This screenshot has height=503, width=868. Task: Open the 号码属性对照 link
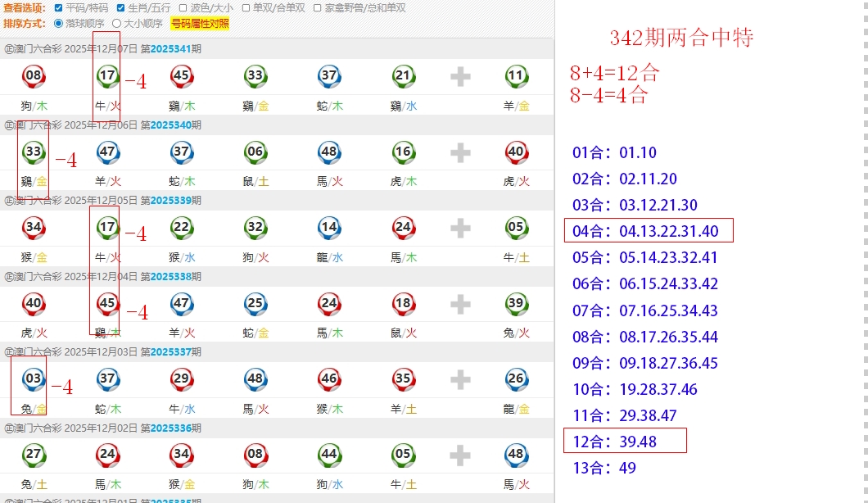tap(200, 24)
